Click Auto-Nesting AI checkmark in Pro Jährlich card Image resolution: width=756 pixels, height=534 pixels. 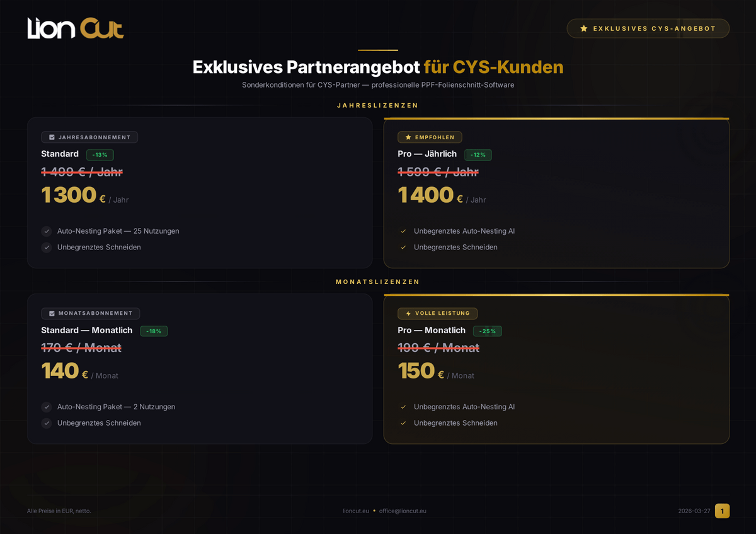pyautogui.click(x=403, y=231)
